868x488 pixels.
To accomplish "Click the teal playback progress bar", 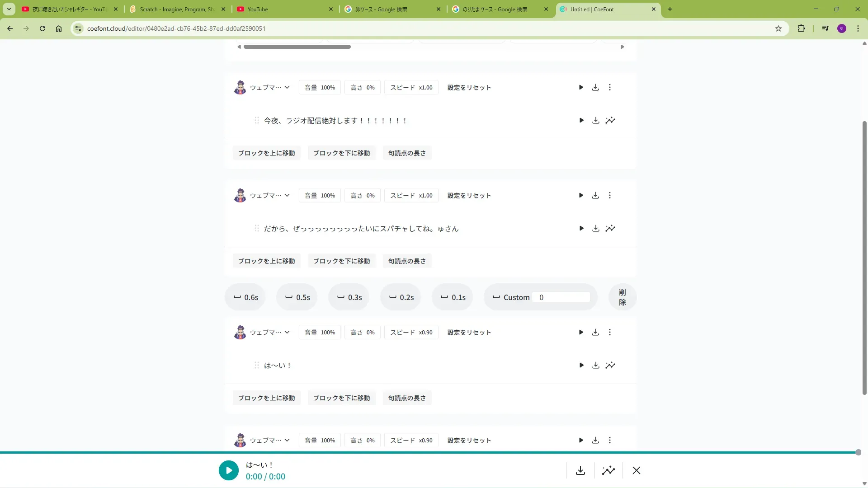I will (x=429, y=452).
